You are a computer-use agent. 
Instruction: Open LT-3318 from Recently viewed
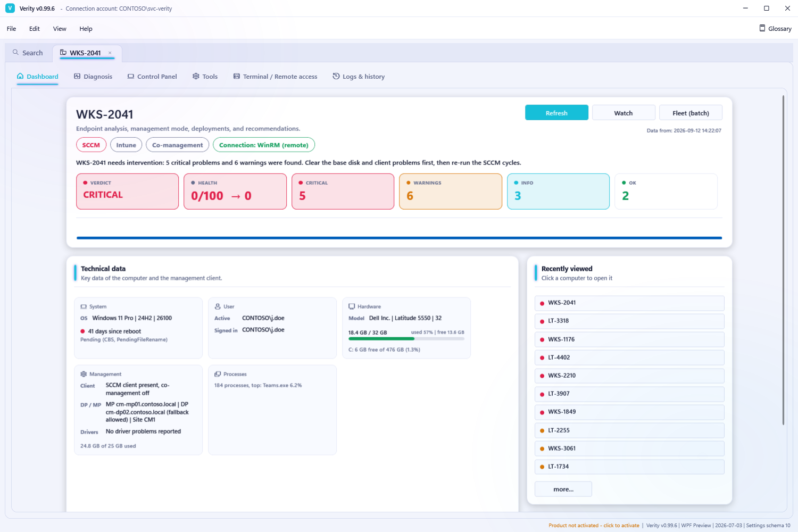[629, 321]
